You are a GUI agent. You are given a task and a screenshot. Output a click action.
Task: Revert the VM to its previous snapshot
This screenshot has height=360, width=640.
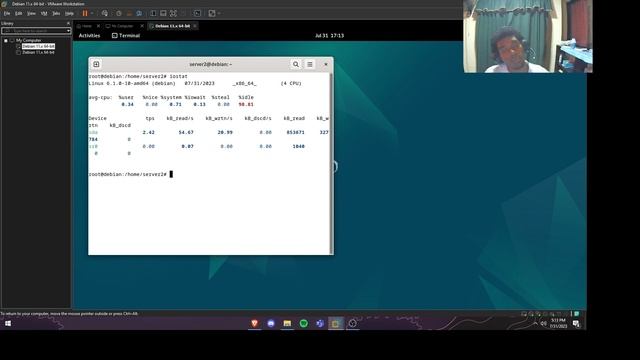tap(129, 13)
